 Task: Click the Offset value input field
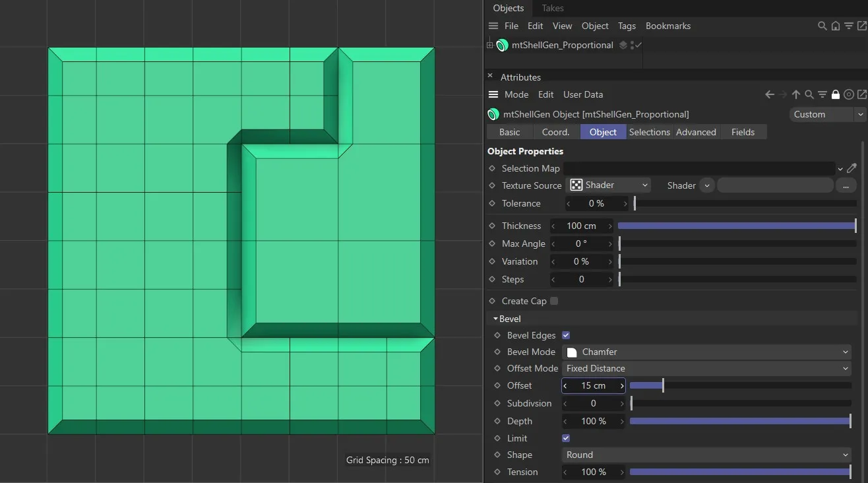tap(593, 385)
